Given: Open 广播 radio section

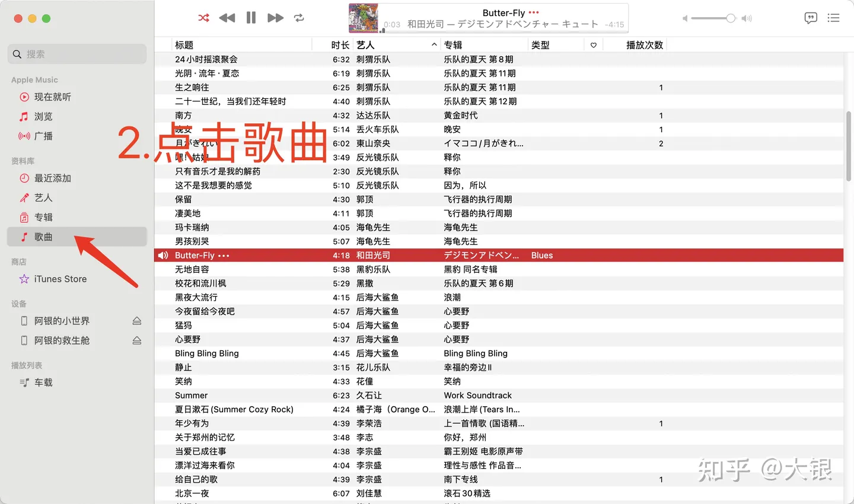Looking at the screenshot, I should 77,136.
